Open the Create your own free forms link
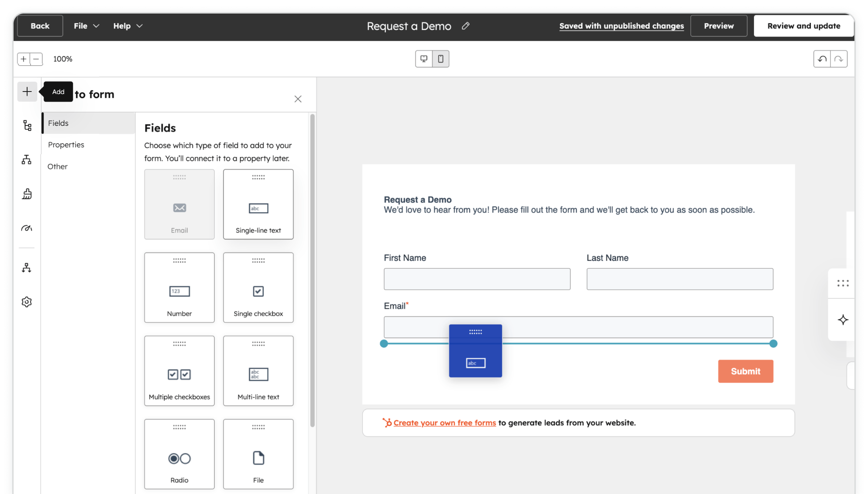Screen dimensions: 868x494 click(x=444, y=423)
